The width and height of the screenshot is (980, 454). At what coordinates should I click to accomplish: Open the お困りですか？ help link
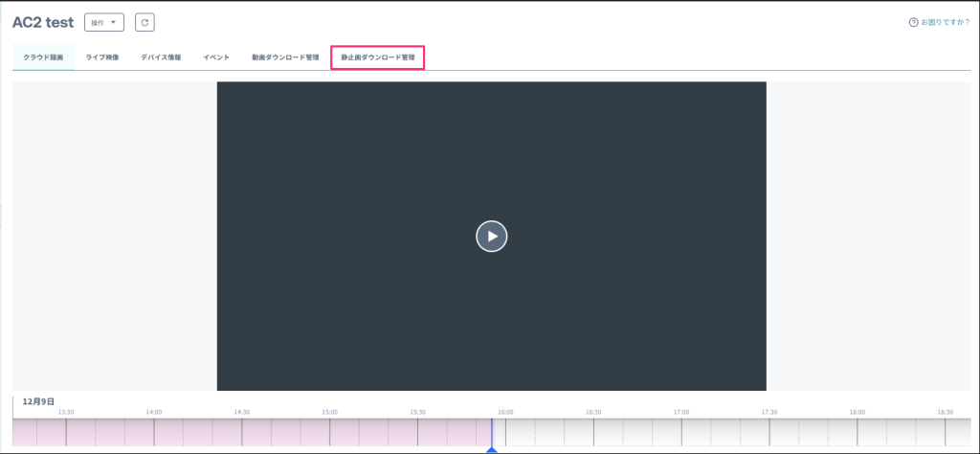[x=939, y=22]
